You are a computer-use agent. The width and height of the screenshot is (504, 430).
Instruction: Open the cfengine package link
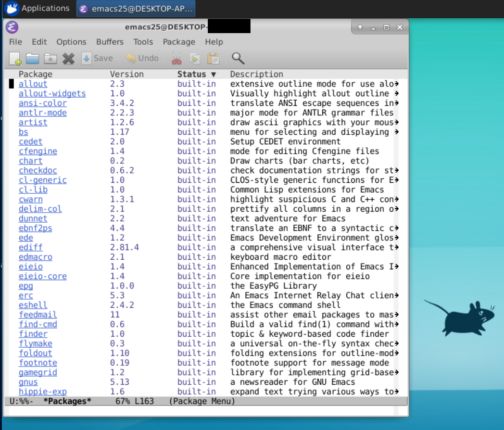pyautogui.click(x=38, y=152)
